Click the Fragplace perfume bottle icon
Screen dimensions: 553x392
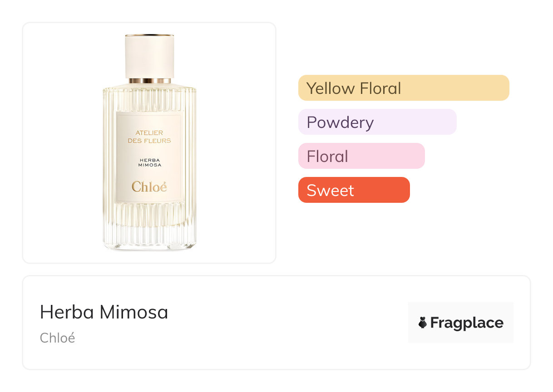[423, 323]
